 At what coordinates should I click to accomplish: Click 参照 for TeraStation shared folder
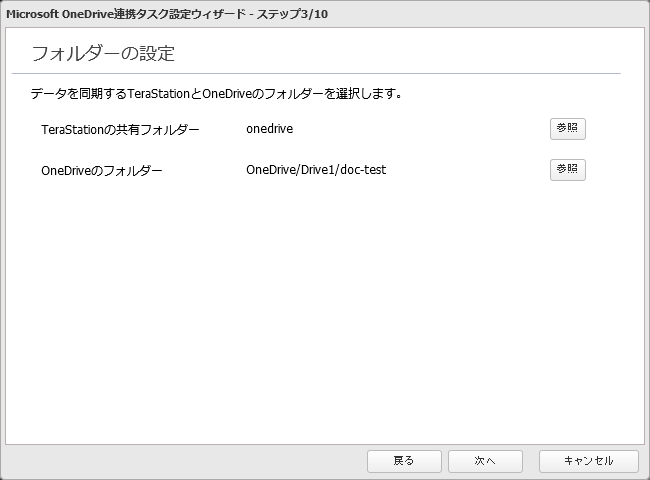pos(568,129)
